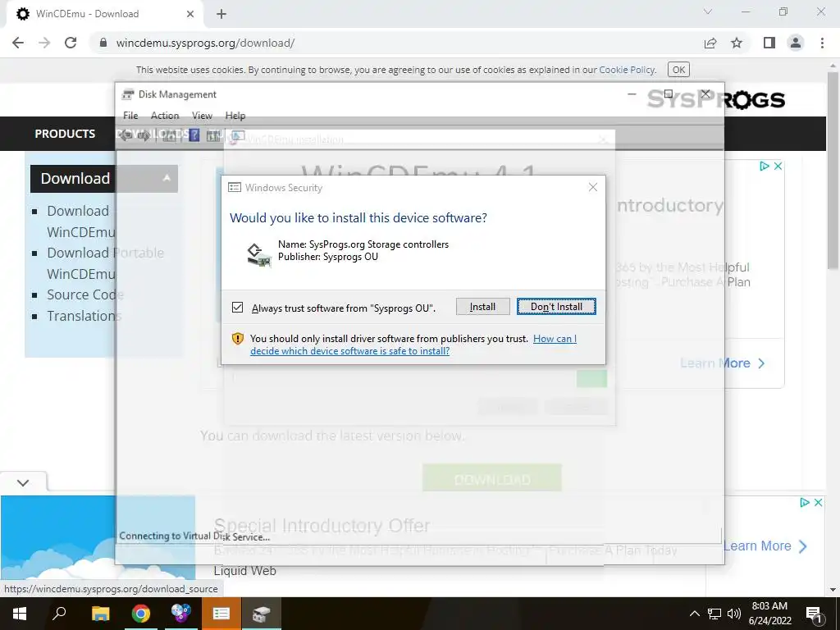
Task: Open the Cookie Policy link
Action: coord(627,70)
